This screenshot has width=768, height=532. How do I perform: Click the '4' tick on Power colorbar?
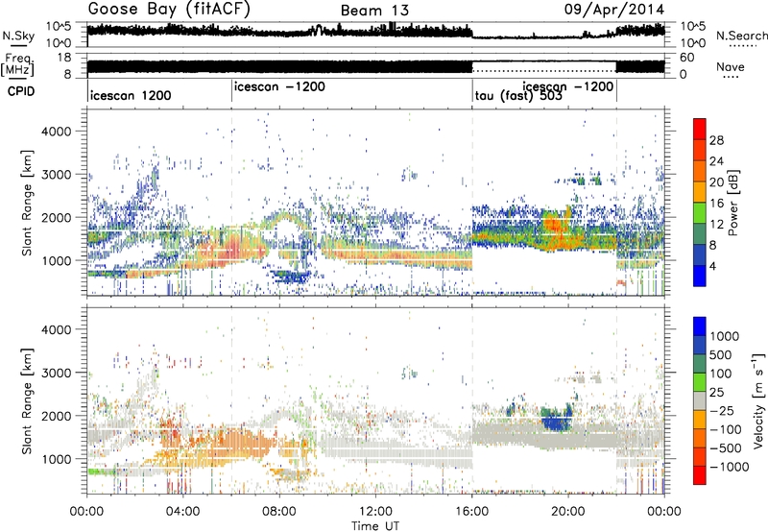coord(713,266)
